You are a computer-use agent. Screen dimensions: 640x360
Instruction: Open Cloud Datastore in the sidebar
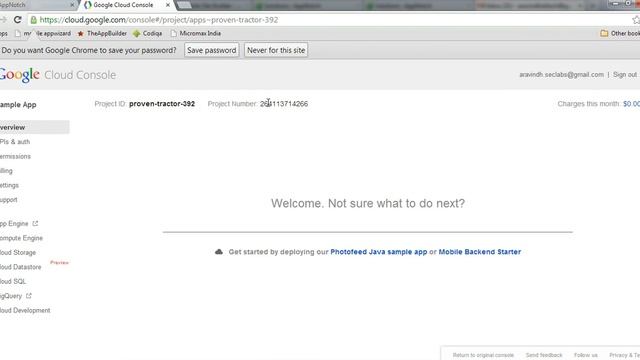[x=21, y=267]
